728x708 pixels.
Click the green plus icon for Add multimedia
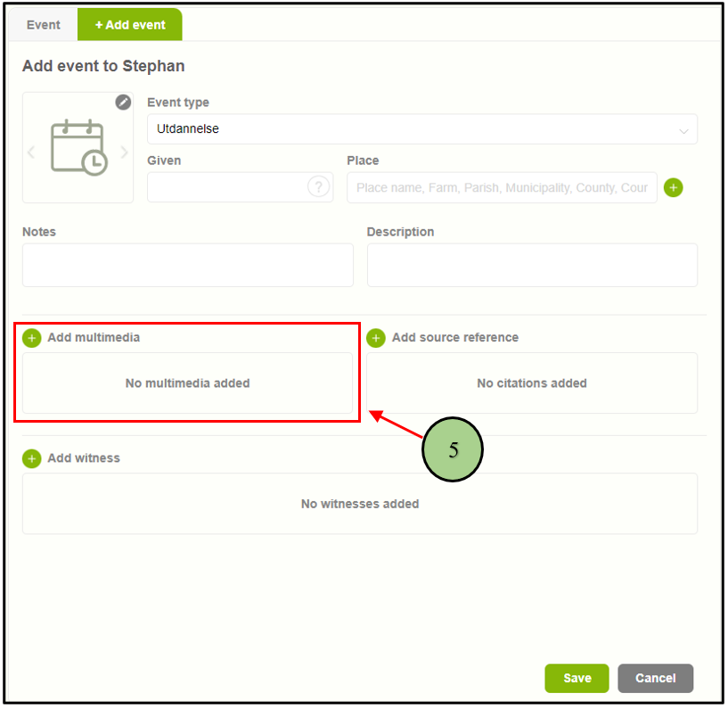pos(32,338)
